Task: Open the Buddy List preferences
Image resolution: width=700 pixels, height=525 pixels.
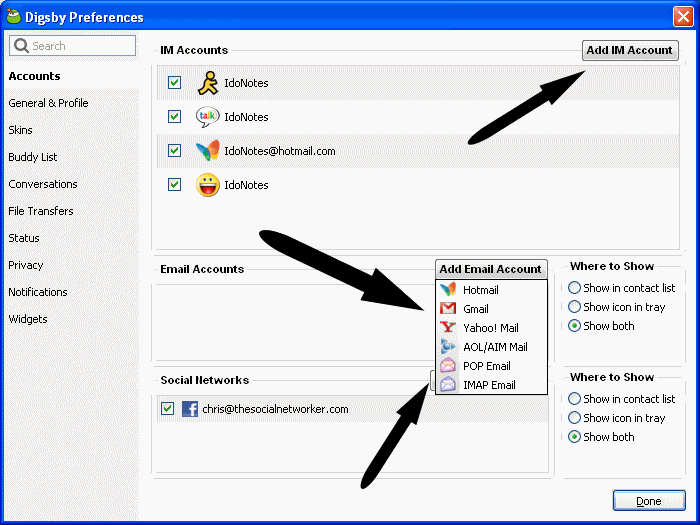Action: tap(33, 157)
